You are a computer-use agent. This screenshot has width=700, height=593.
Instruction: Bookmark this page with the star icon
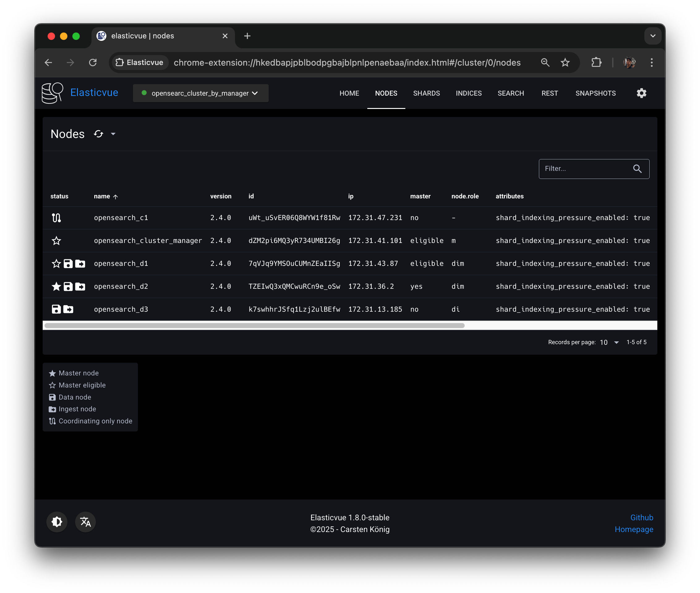[565, 63]
